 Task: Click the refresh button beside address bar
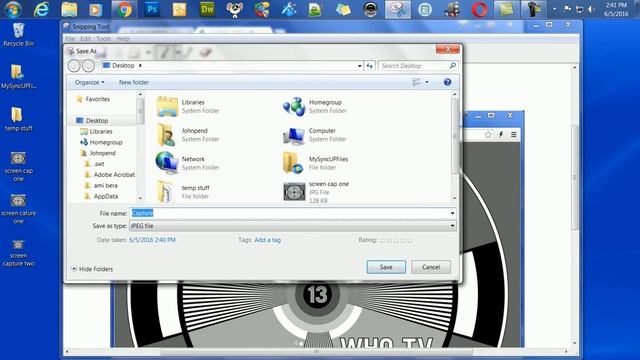[369, 65]
